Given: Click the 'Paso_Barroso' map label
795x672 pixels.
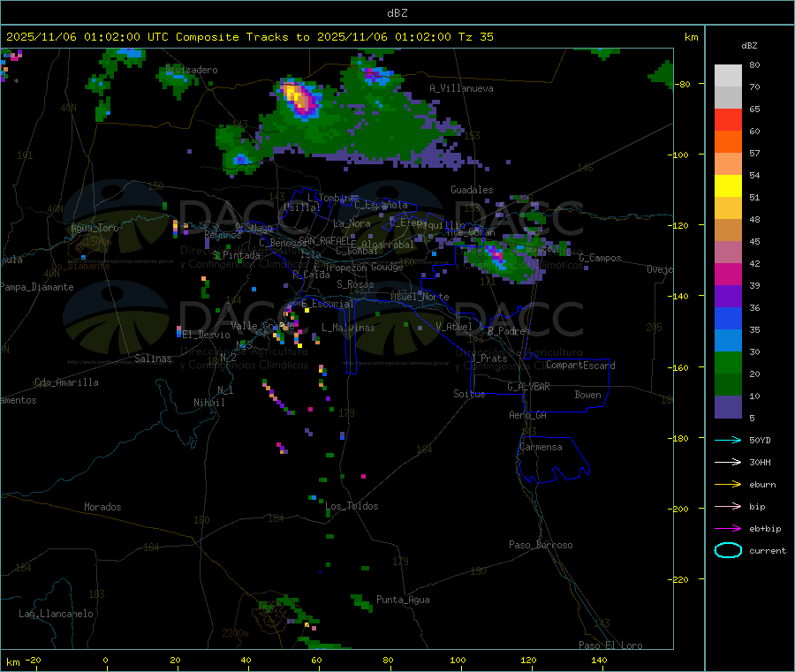Looking at the screenshot, I should 541,545.
